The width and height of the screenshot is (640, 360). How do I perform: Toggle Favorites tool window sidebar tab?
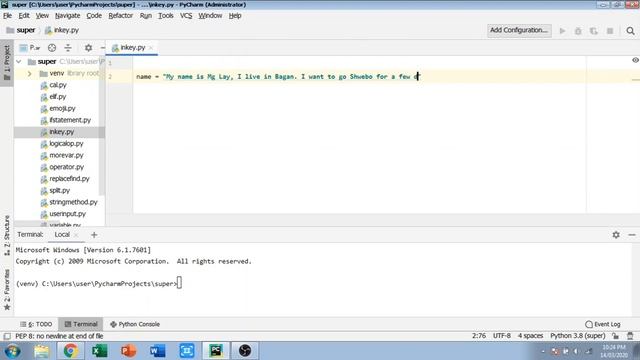(x=7, y=290)
